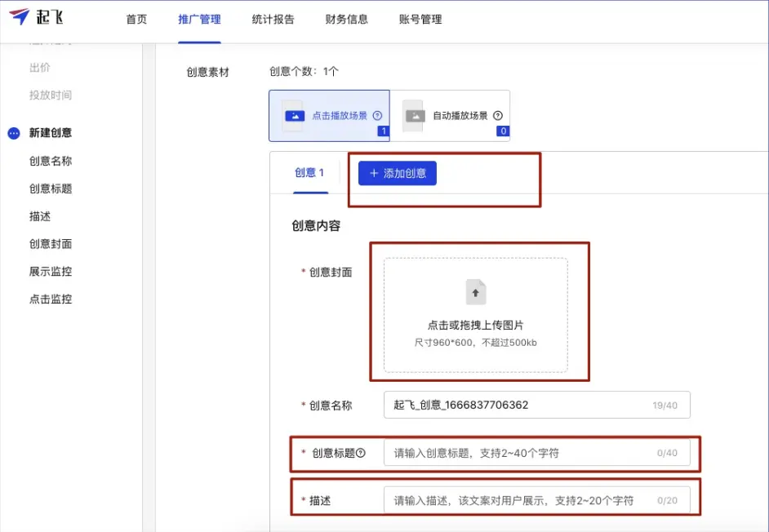The image size is (769, 532).
Task: Go to 财务信息 in the top menu
Action: 347,19
